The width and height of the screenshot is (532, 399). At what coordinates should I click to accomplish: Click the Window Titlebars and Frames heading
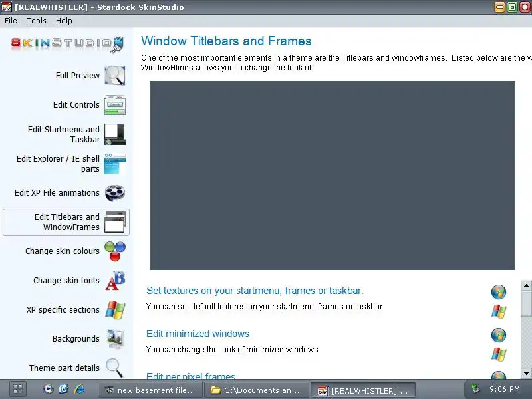(226, 41)
